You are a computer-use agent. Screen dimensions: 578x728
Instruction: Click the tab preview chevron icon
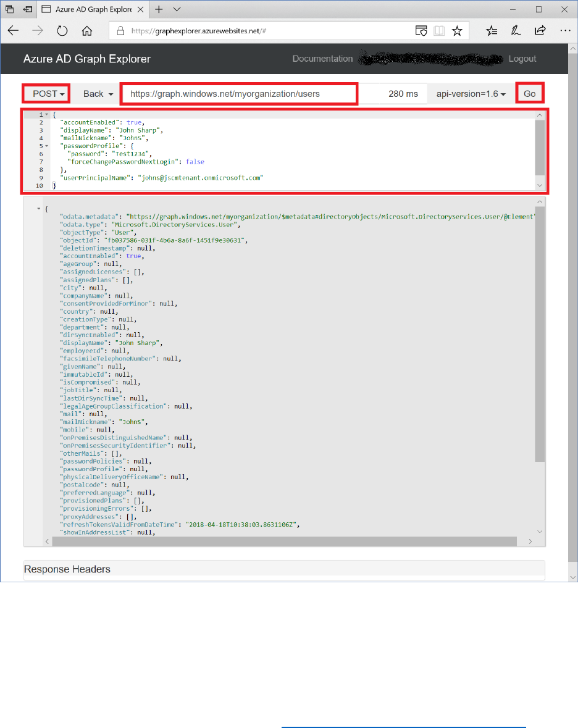click(x=177, y=9)
